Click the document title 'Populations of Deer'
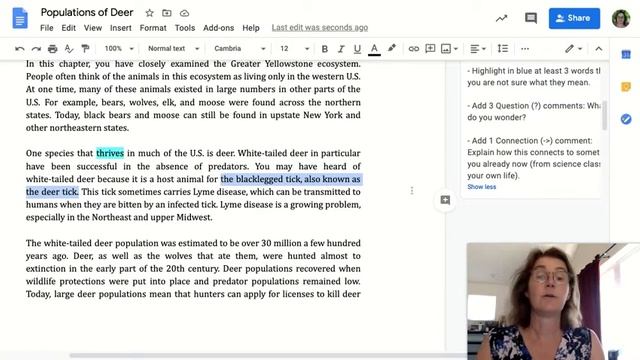This screenshot has width=640, height=360. [87, 13]
